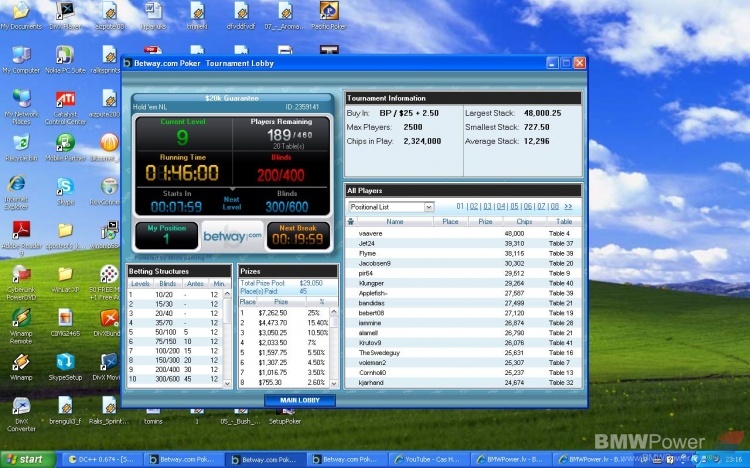This screenshot has height=468, width=750.
Task: Go to players page 05
Action: (514, 206)
